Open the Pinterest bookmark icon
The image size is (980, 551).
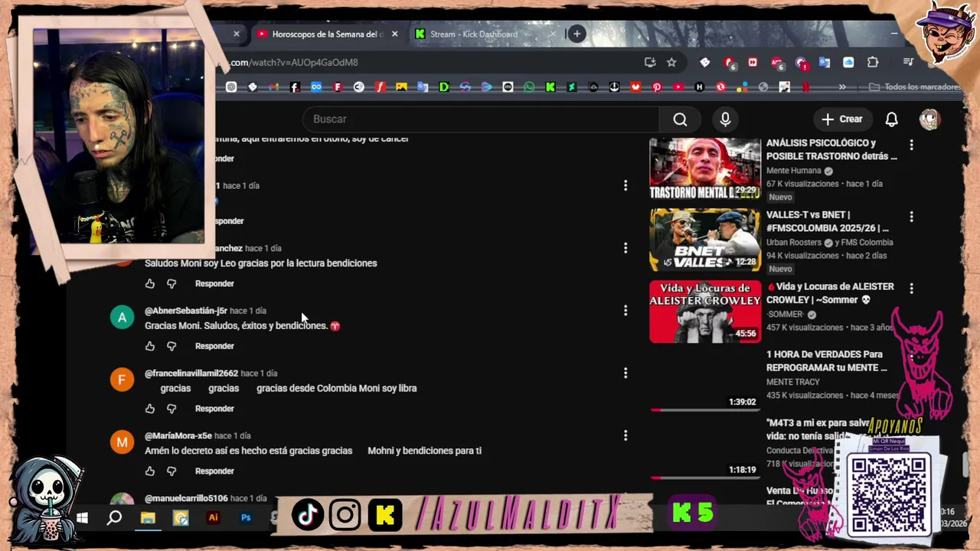[x=656, y=87]
